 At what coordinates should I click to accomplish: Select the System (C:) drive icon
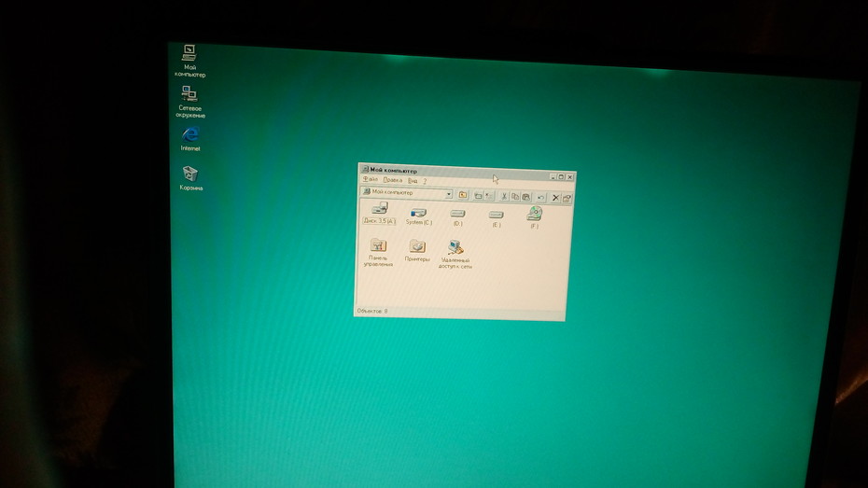[418, 216]
